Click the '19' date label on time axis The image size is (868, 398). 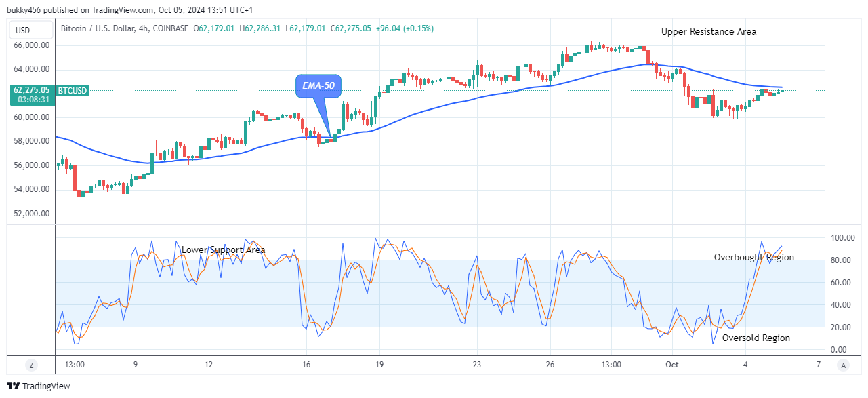tap(379, 365)
